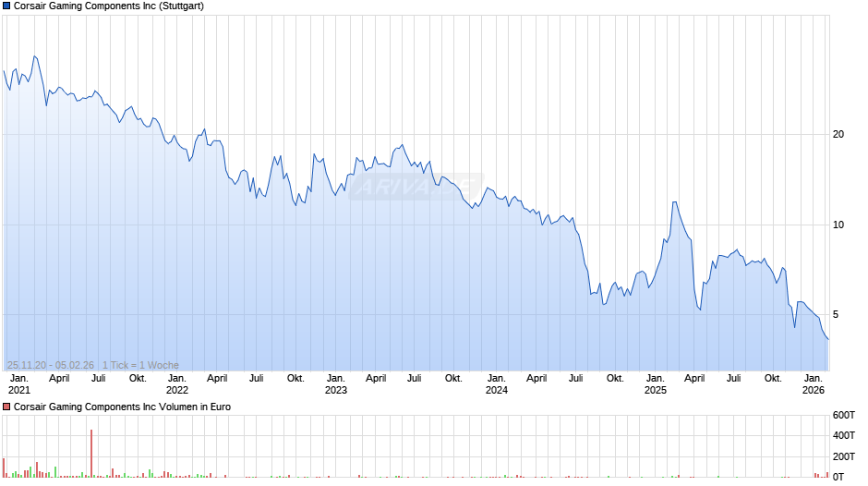Click the 'Jan. 2026' axis label
868x486 pixels.
(814, 384)
